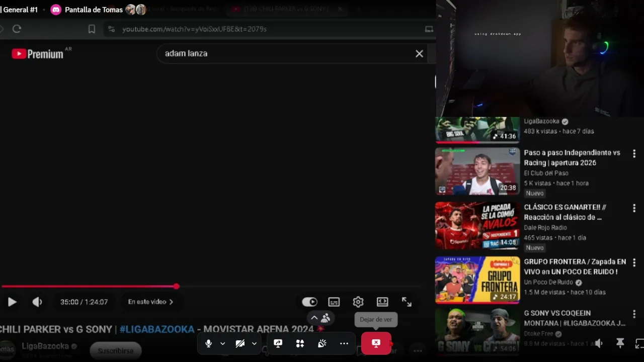Pin the stream with pin icon
Image resolution: width=644 pixels, height=362 pixels.
620,343
